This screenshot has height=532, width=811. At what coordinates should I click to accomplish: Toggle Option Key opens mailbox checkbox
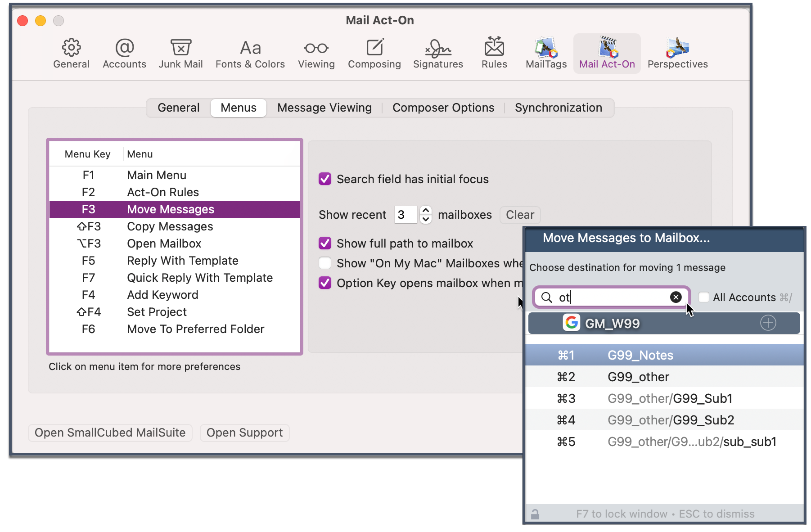pos(325,283)
